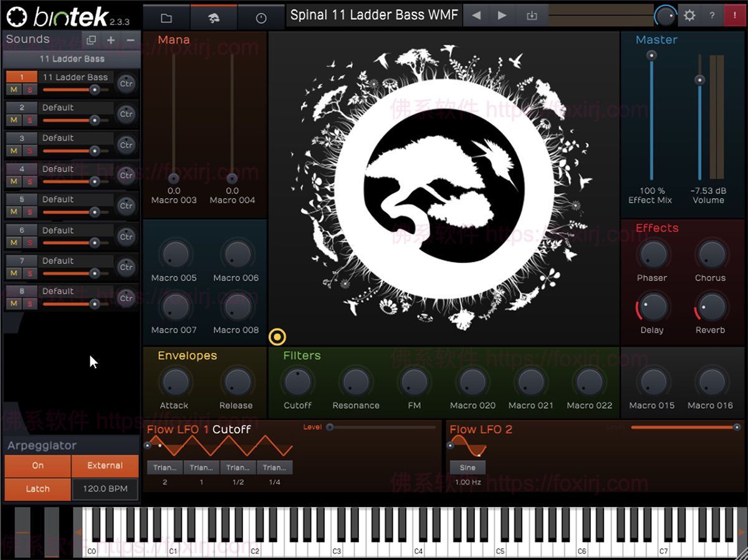
Task: Enable Latch mode in the Arpeggiator
Action: (37, 488)
